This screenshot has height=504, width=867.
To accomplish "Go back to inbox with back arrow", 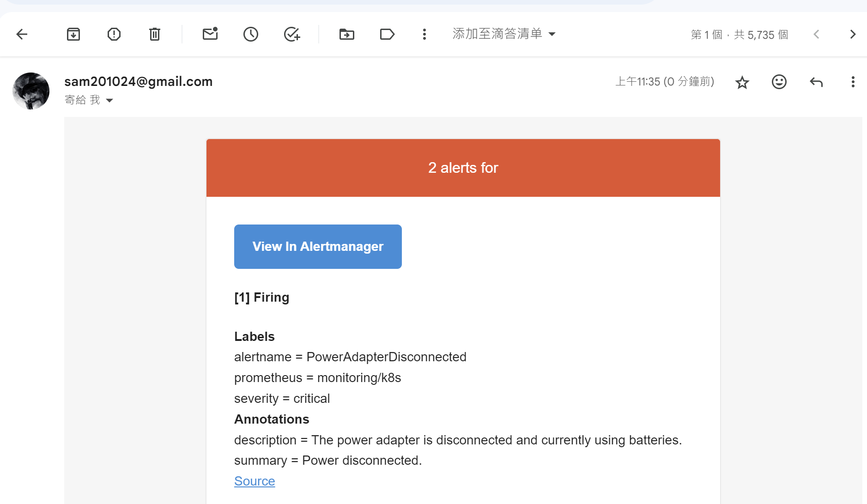I will [22, 34].
